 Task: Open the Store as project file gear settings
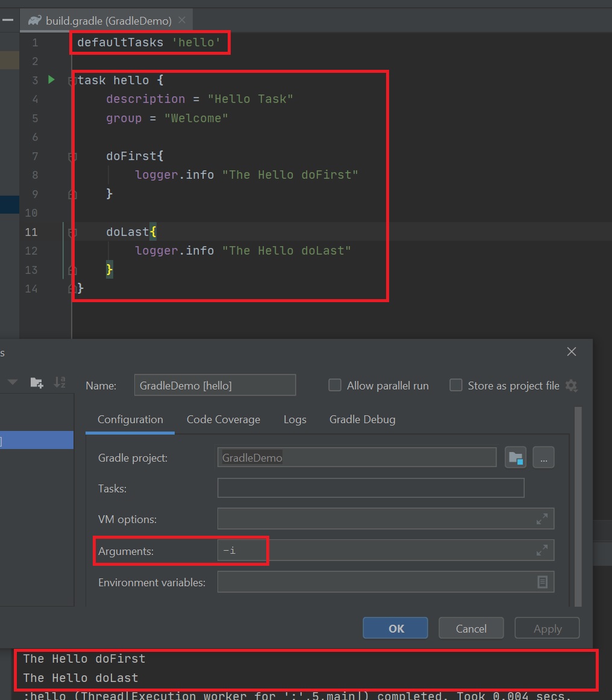click(571, 386)
